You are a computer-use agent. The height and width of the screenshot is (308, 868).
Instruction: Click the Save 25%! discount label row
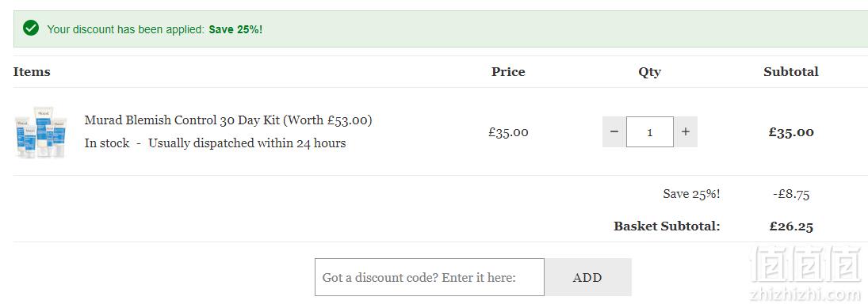pos(691,194)
